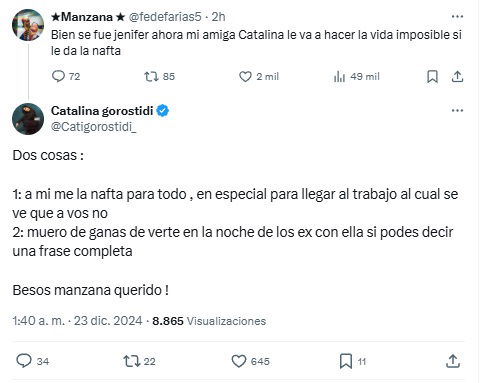490x383 pixels.
Task: Share Catalina gorostidi's tweet
Action: pos(453,361)
